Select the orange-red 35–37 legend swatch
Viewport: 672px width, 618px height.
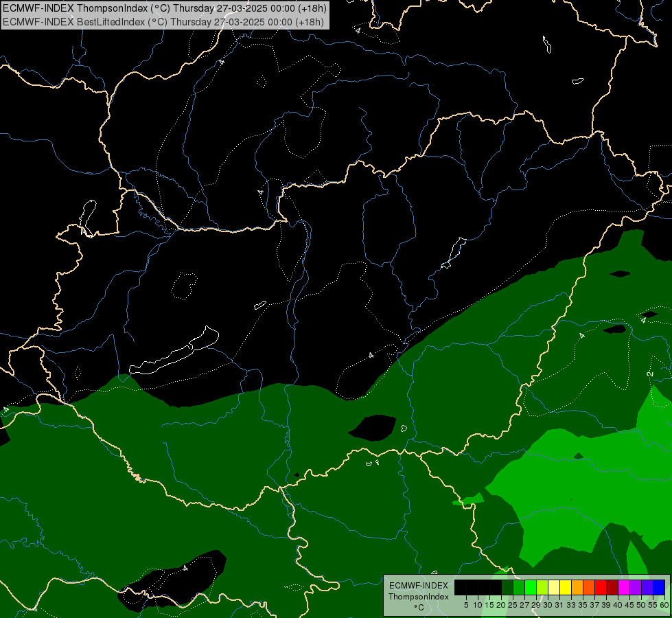pos(589,587)
